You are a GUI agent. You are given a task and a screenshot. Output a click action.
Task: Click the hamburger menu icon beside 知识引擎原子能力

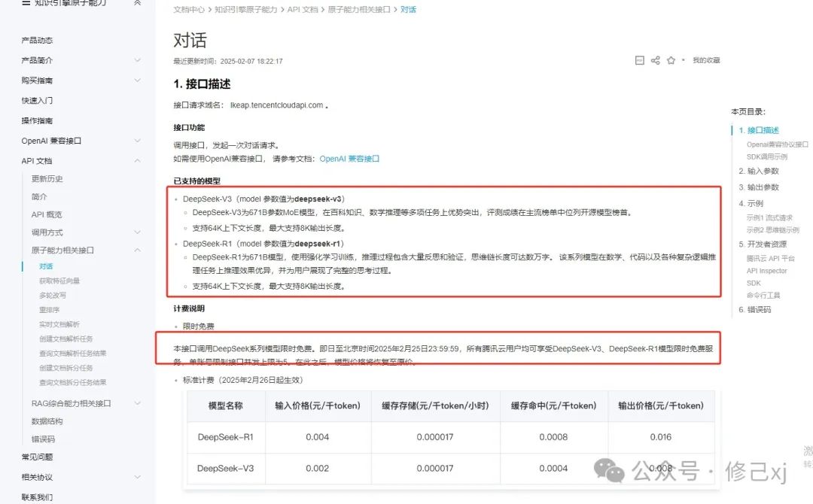click(x=26, y=2)
